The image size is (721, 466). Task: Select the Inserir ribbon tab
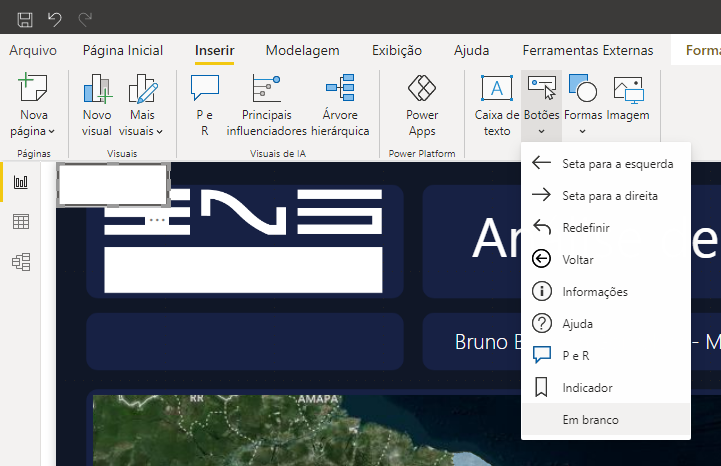(x=214, y=50)
